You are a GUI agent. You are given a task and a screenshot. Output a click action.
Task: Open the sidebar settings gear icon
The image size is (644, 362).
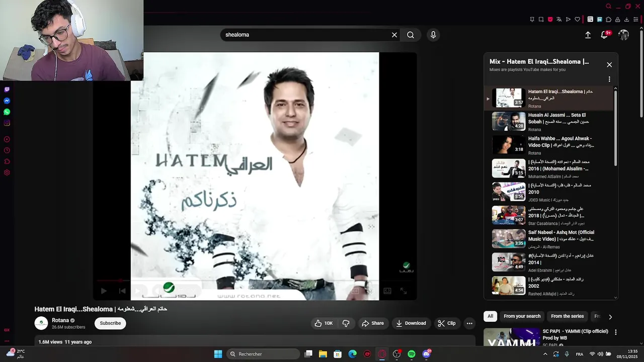click(x=7, y=172)
